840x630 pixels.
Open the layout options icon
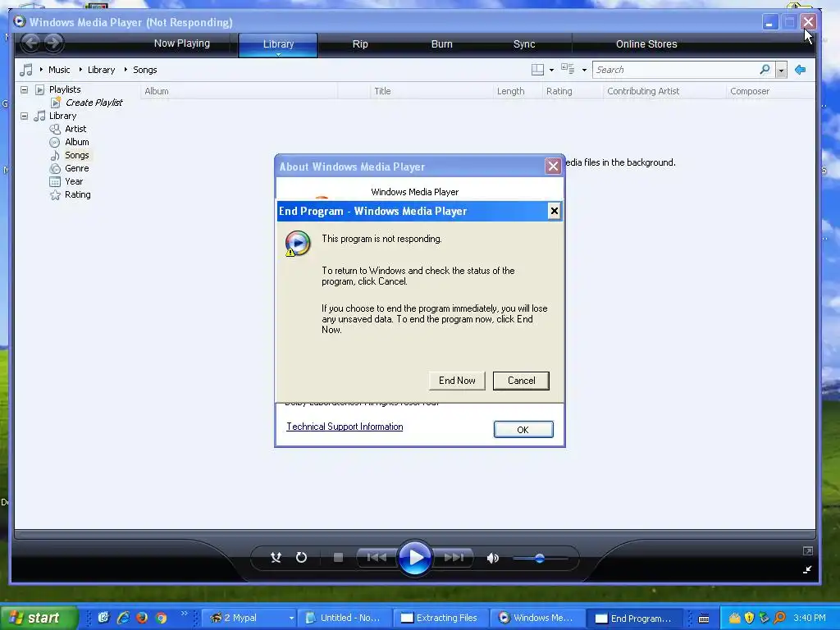[537, 70]
